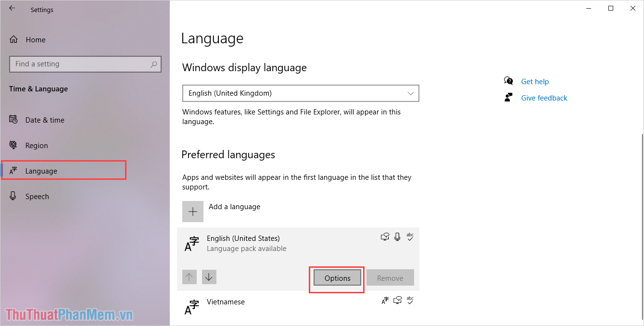Click the Find a setting search box
The height and width of the screenshot is (326, 644).
tap(85, 64)
